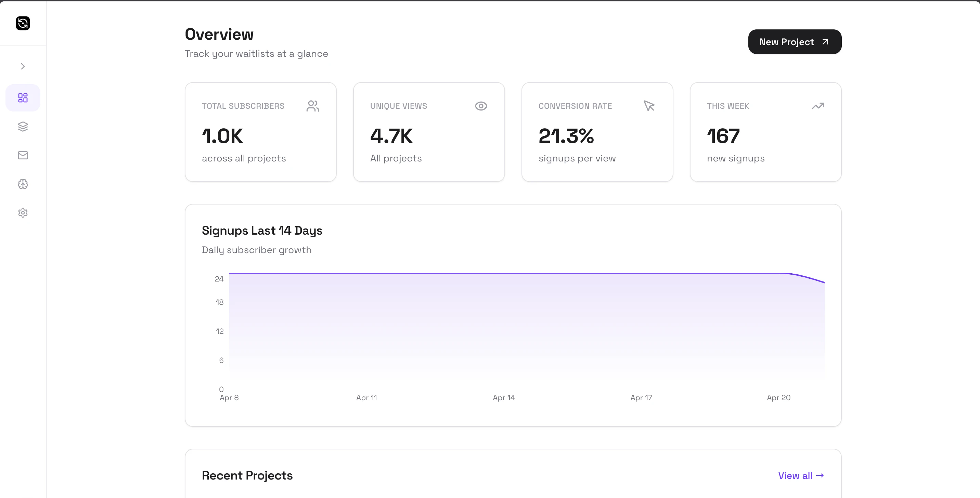
Task: Click the View all link
Action: (x=800, y=475)
